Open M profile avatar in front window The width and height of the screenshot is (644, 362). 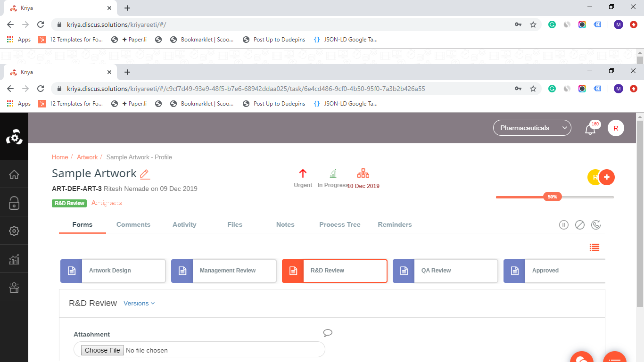(x=619, y=89)
